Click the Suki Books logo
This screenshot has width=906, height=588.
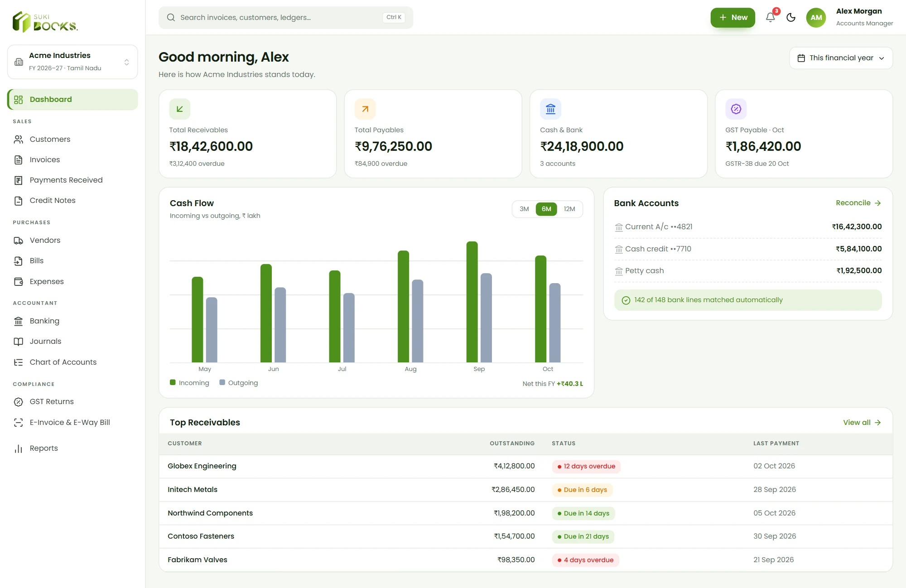[45, 22]
